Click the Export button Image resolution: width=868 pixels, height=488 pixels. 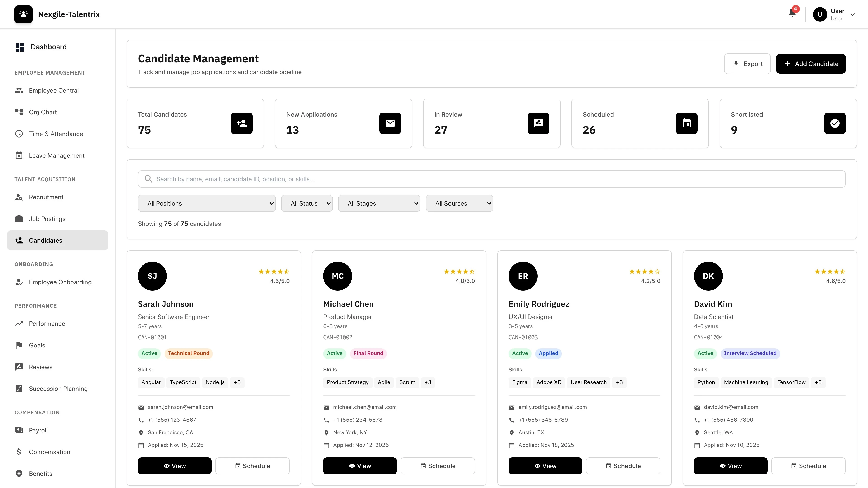point(747,64)
